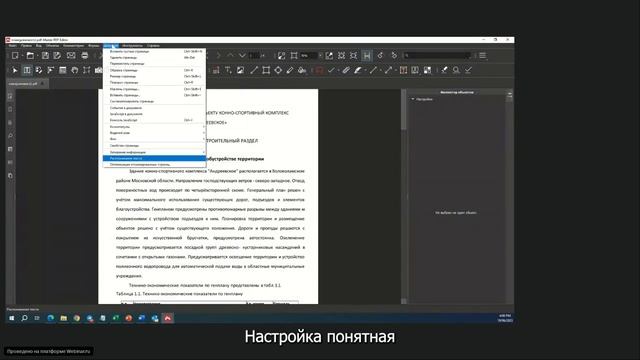This screenshot has width=640, height=360.
Task: Click the Save As toolbar icon
Action: point(57,56)
